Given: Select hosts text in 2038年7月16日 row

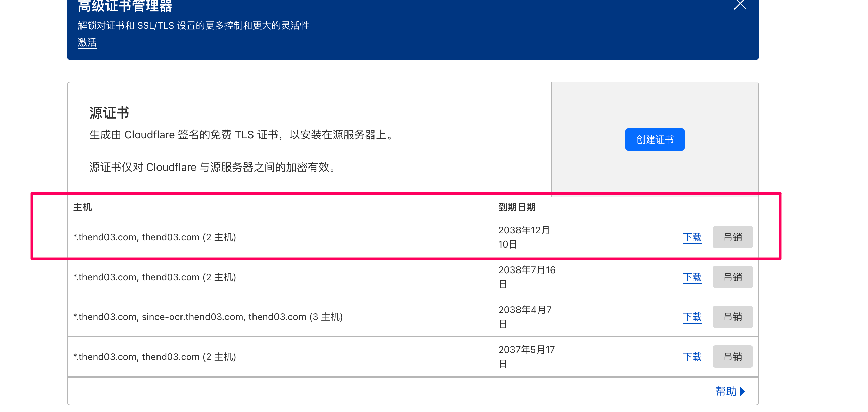Looking at the screenshot, I should click(154, 277).
